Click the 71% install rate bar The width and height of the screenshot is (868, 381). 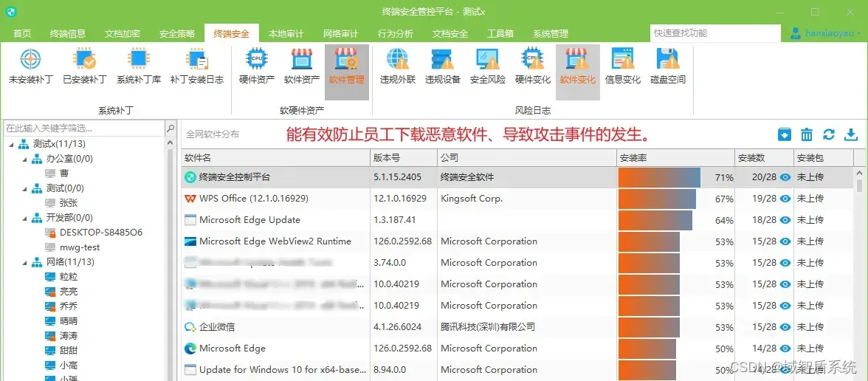point(659,177)
